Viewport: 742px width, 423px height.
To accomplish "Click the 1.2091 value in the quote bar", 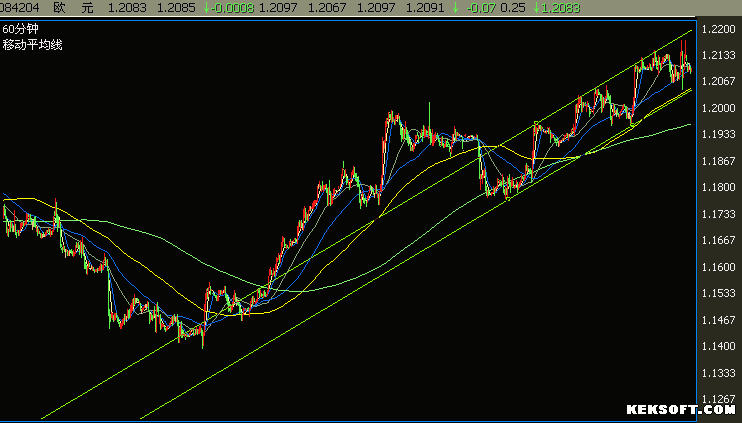I will pos(425,8).
